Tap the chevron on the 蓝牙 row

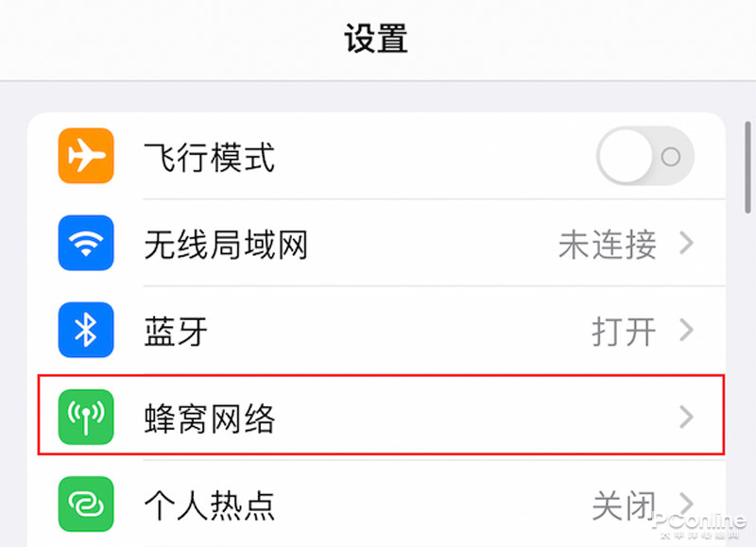(687, 331)
